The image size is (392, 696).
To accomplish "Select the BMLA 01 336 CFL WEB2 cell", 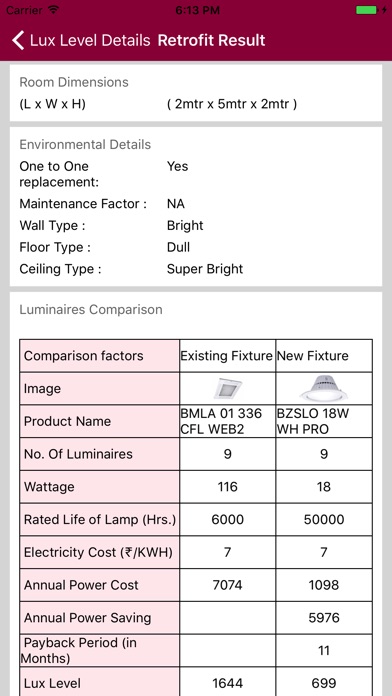I will point(227,421).
